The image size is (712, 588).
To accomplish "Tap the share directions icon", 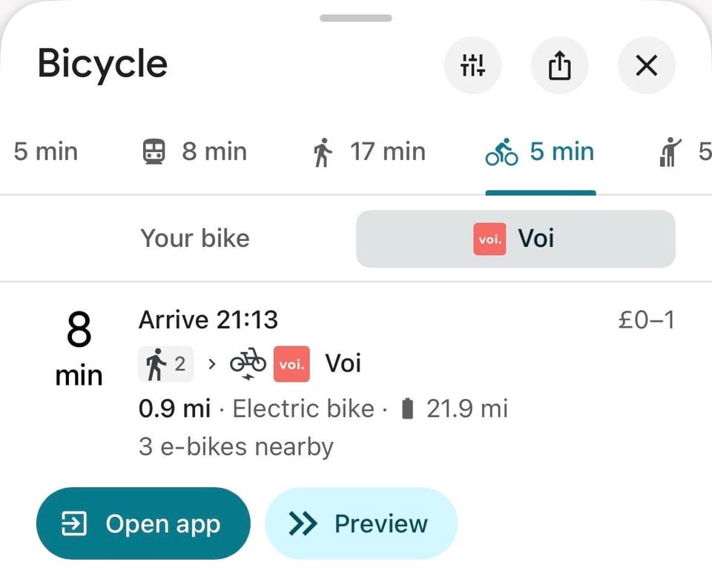I will [x=560, y=66].
